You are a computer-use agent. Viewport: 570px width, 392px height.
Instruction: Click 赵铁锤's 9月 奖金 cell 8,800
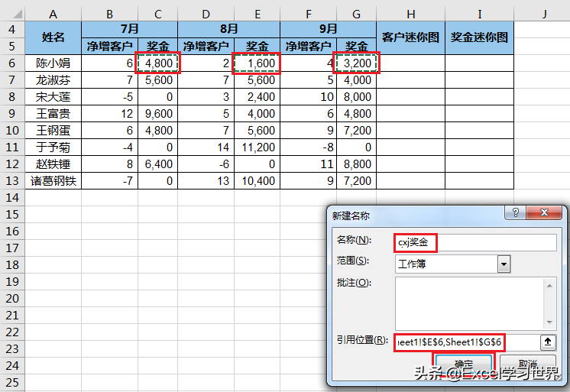pos(356,164)
